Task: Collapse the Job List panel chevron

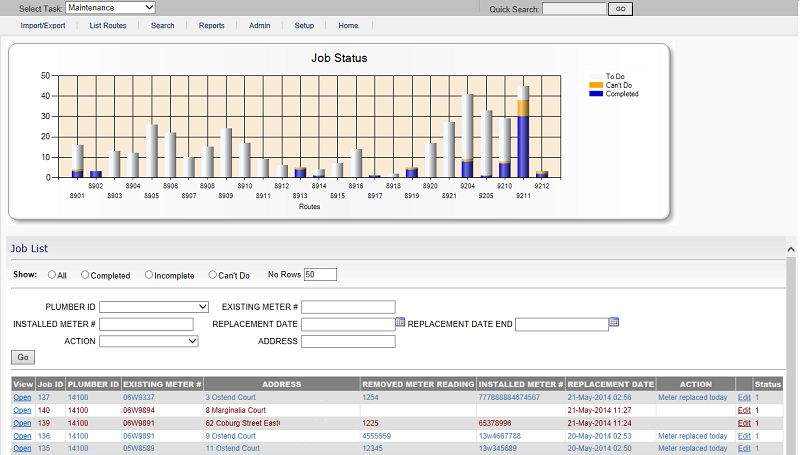Action: coord(791,249)
